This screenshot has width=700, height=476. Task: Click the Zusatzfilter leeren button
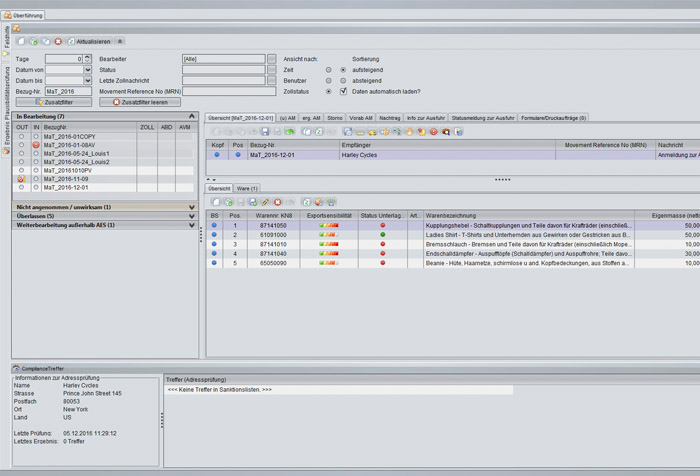coord(140,102)
